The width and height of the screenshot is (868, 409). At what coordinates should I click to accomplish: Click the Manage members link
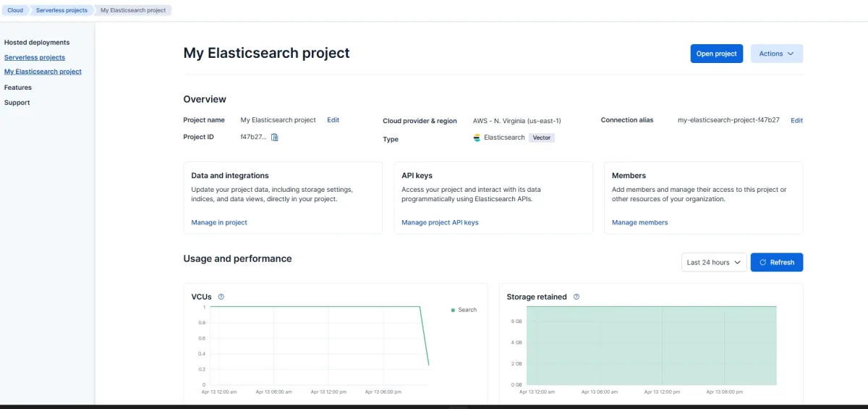pos(640,223)
